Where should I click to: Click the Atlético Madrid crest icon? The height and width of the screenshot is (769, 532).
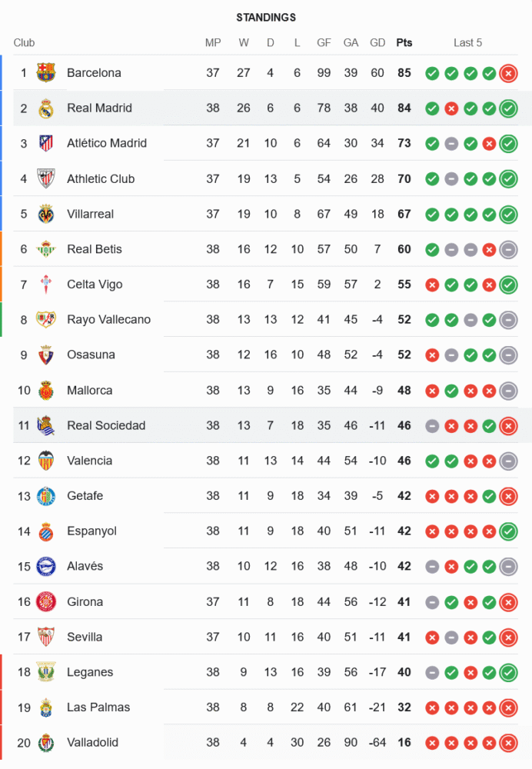click(x=46, y=144)
